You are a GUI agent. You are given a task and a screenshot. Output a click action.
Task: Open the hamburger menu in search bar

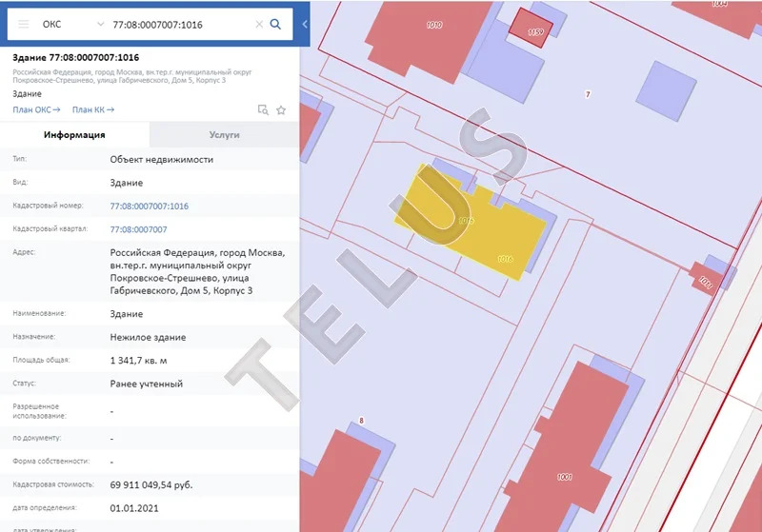coord(24,24)
